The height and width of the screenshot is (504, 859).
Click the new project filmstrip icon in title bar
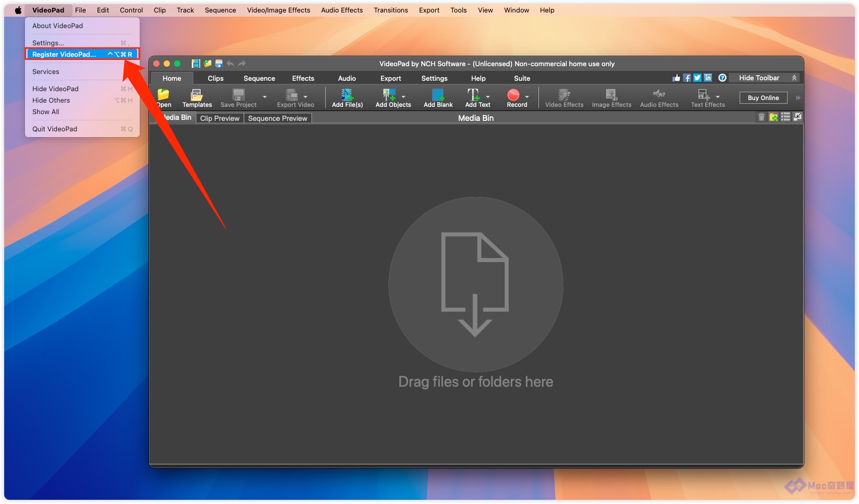(x=196, y=64)
